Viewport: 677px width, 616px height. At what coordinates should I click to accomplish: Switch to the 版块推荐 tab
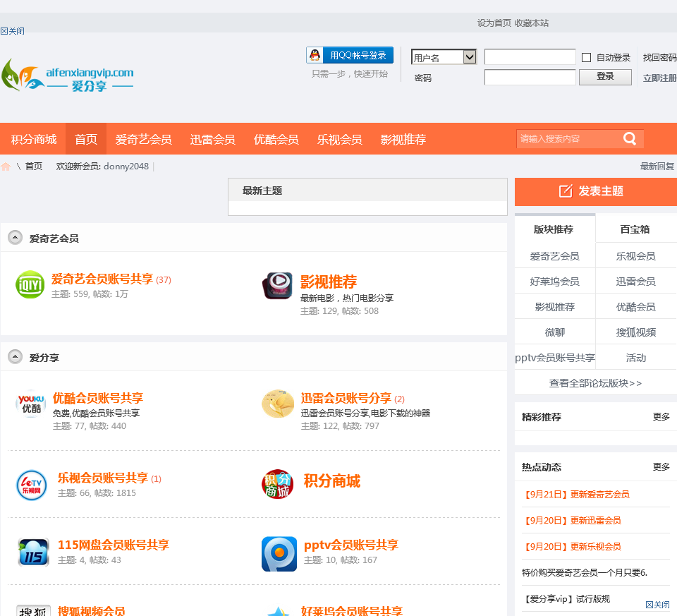point(555,229)
